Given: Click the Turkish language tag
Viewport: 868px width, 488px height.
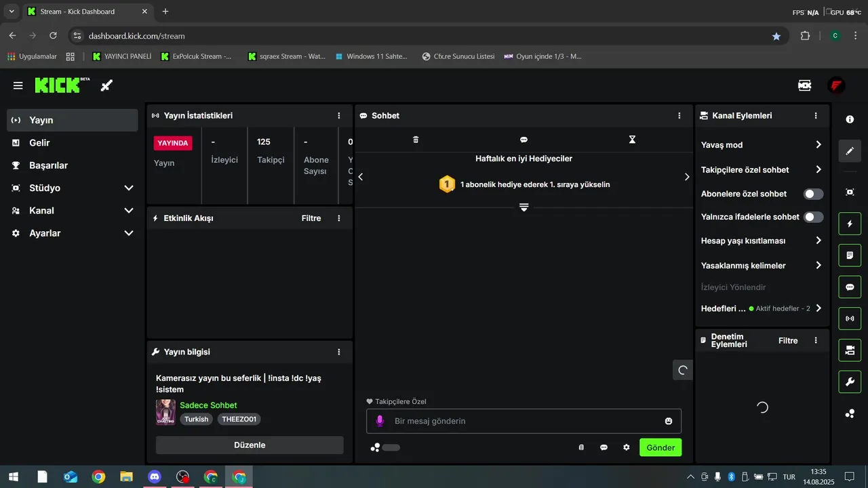Looking at the screenshot, I should pyautogui.click(x=197, y=419).
